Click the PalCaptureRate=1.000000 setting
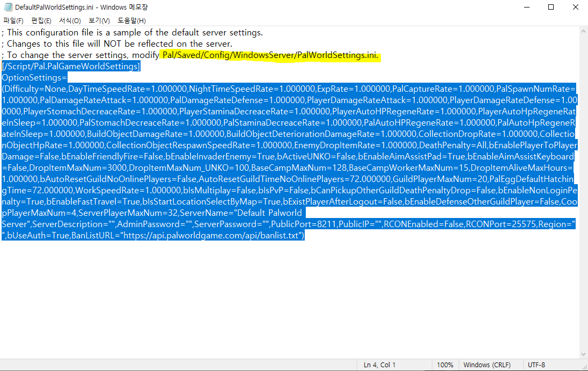588x371 pixels. coord(443,89)
